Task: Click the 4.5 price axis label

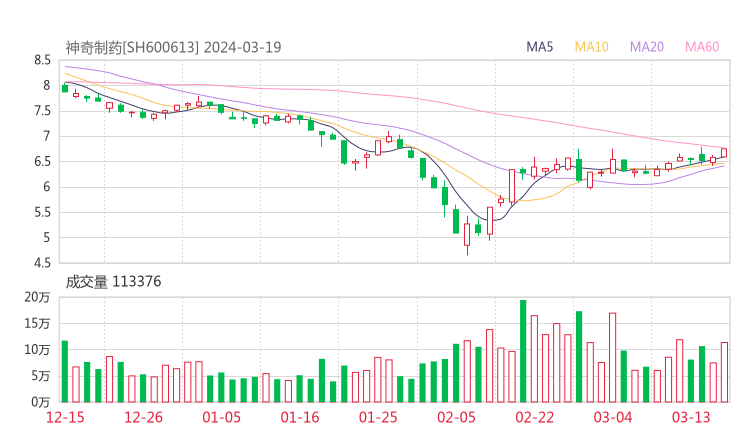Action: coord(42,263)
